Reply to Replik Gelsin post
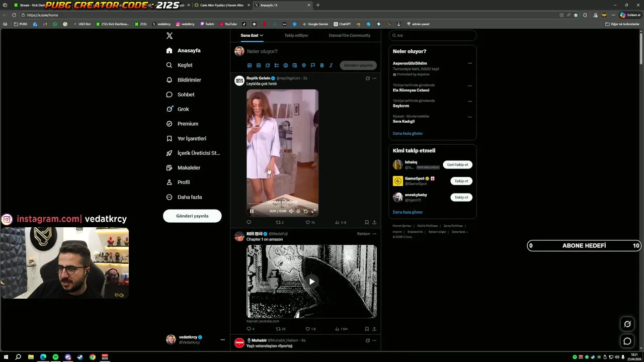The width and height of the screenshot is (644, 362). 249,222
